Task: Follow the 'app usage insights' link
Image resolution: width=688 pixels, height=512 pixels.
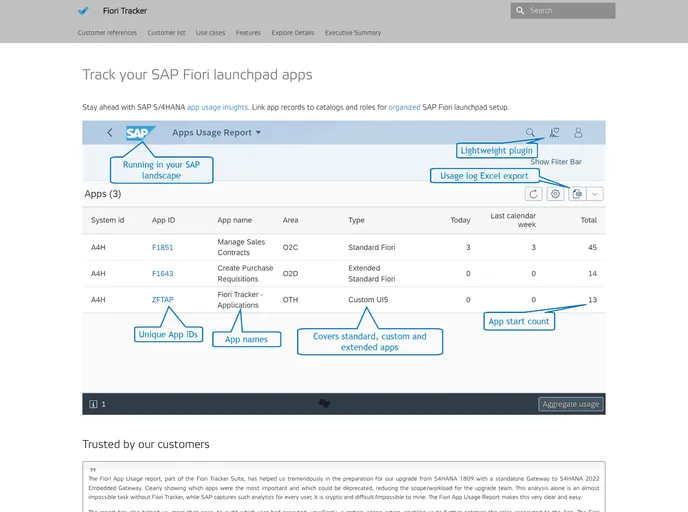Action: (217, 107)
